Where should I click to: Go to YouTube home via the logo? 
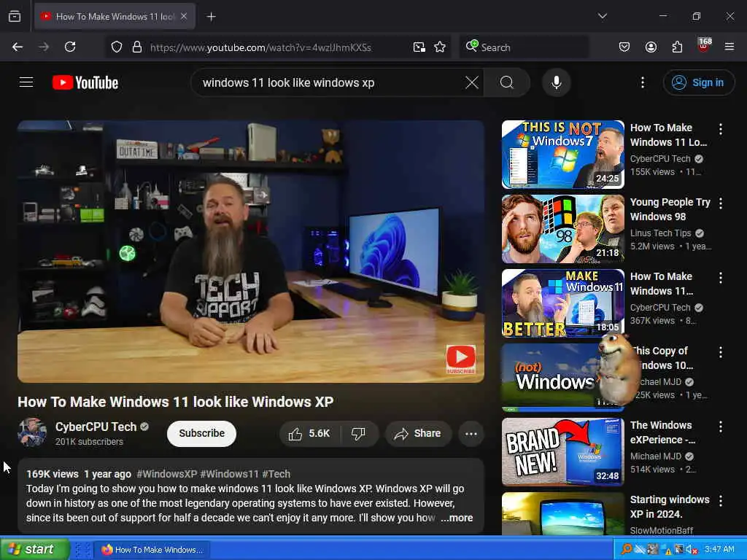(x=85, y=82)
